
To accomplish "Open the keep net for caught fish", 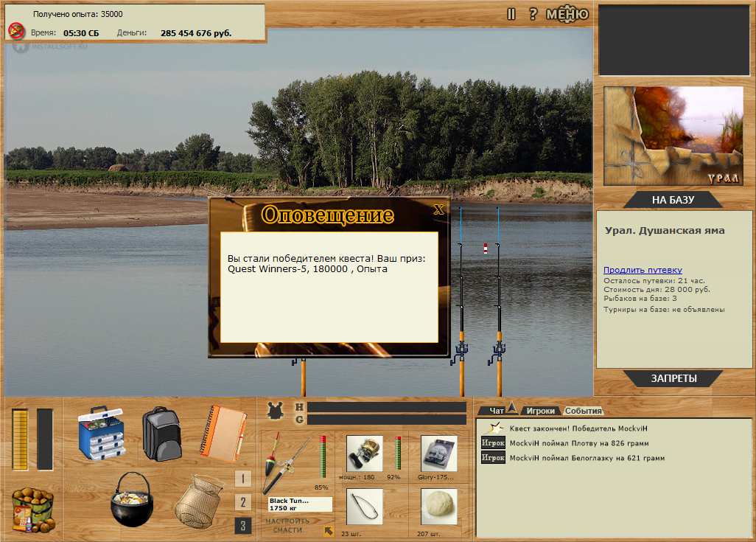I will pyautogui.click(x=199, y=502).
